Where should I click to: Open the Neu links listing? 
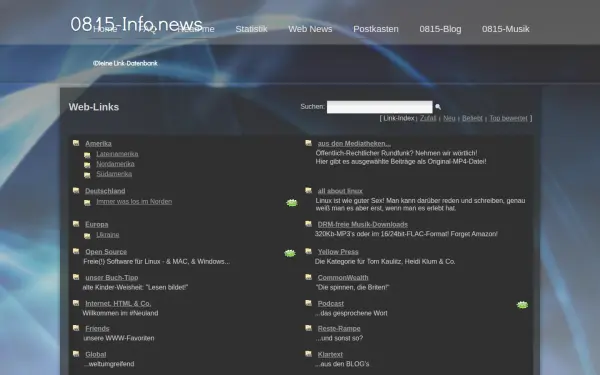click(449, 118)
